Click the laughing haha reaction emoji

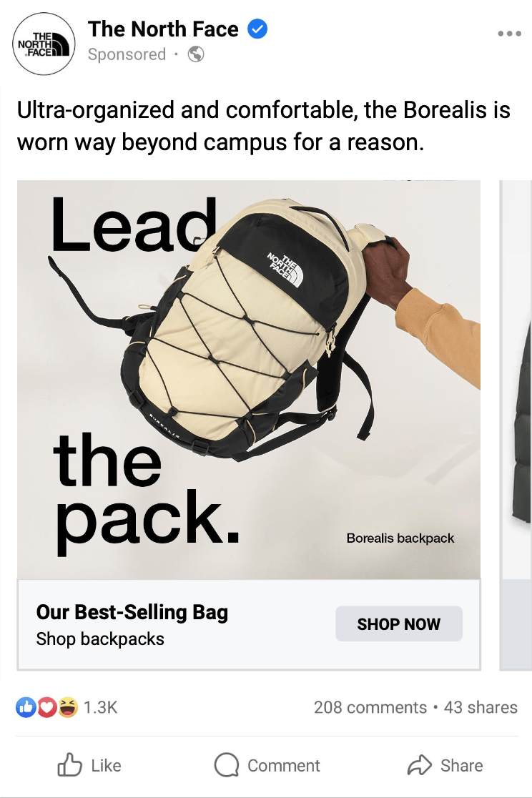click(68, 707)
